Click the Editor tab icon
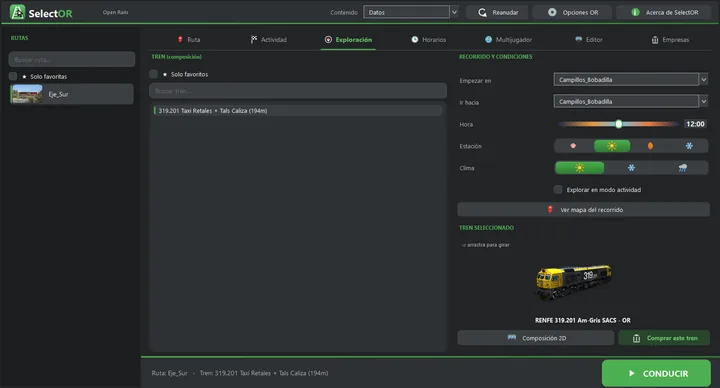Image resolution: width=720 pixels, height=388 pixels. click(579, 39)
